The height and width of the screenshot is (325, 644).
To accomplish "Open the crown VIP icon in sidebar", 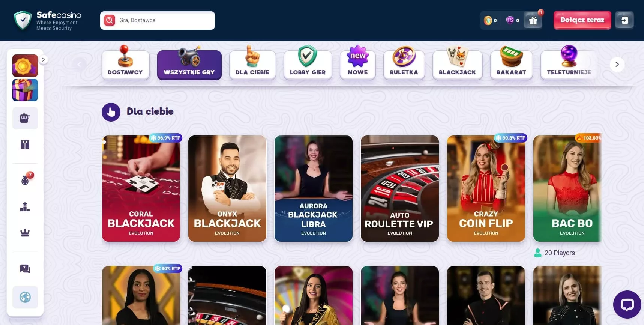I will coord(25,233).
